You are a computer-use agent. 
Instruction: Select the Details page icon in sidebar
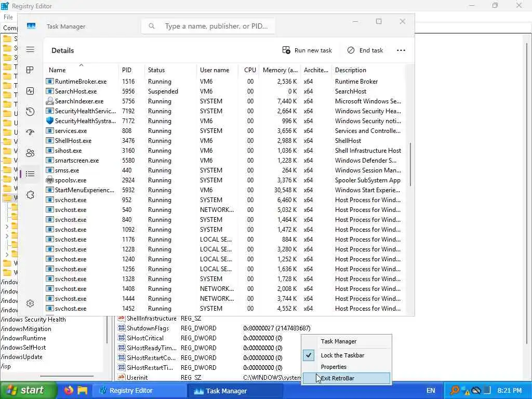click(30, 174)
